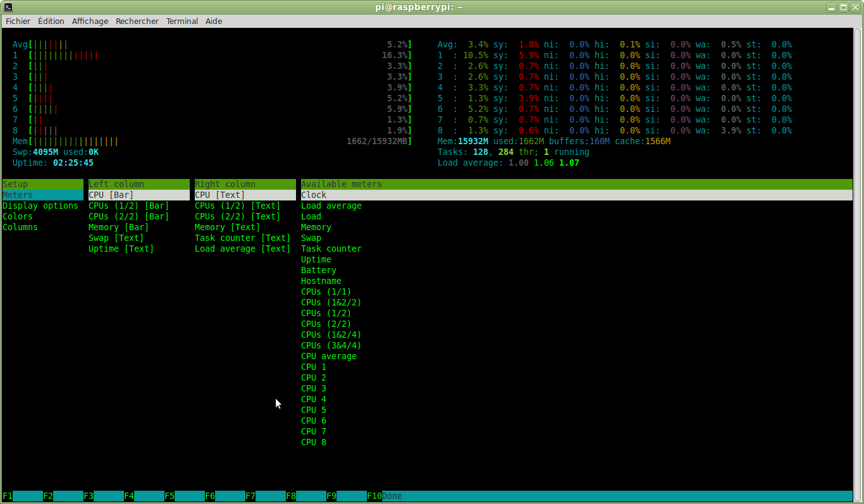This screenshot has height=504, width=864.
Task: Open the Aide menu
Action: [214, 21]
